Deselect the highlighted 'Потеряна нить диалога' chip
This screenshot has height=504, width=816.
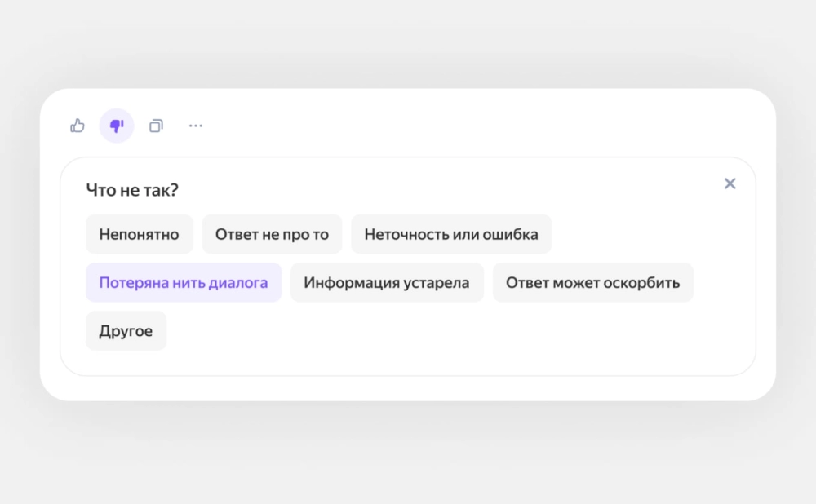click(184, 283)
